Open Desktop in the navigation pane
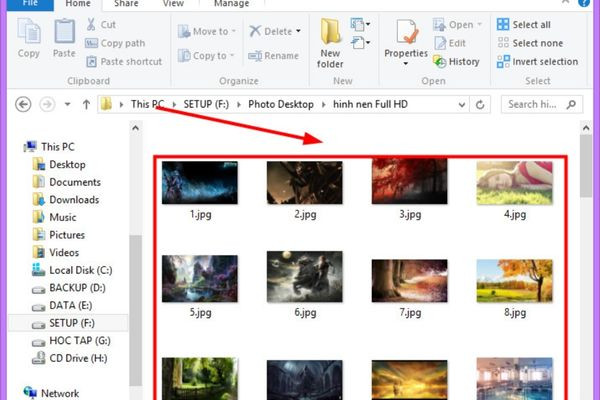Image resolution: width=600 pixels, height=400 pixels. [59, 165]
